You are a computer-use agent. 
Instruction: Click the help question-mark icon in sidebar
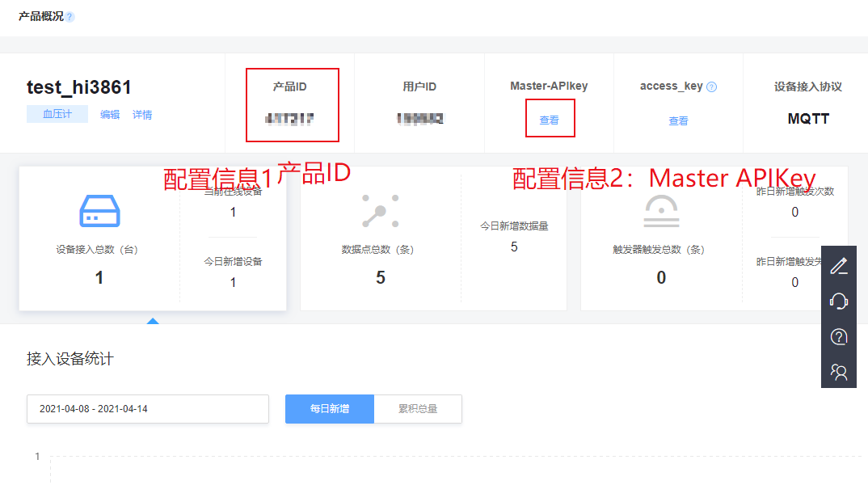pos(839,337)
